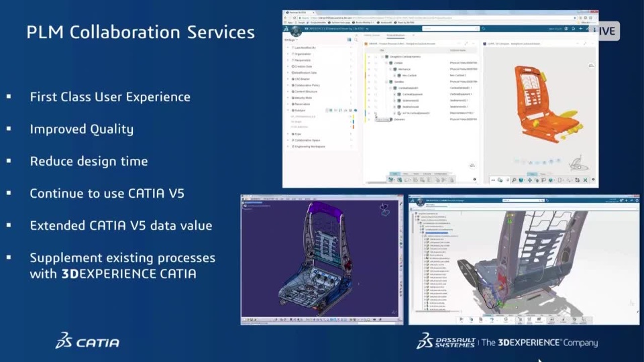
Task: Select the CAD Master tag row
Action: click(319, 79)
